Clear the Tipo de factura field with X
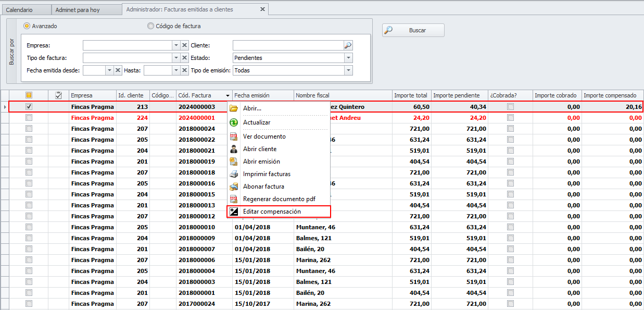 click(x=184, y=58)
